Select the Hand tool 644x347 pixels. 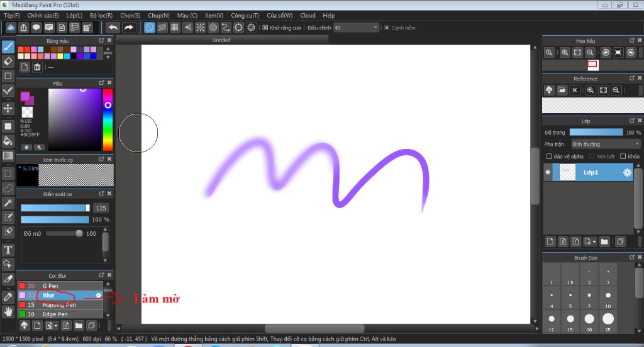(x=8, y=312)
